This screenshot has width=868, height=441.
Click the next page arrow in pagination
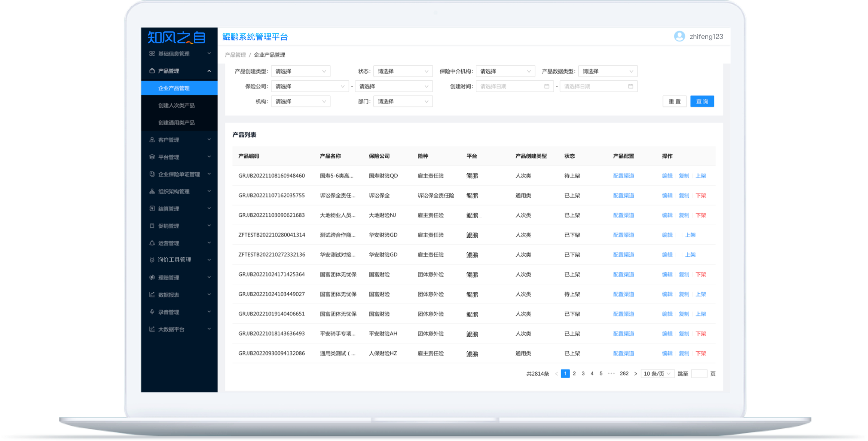point(635,374)
